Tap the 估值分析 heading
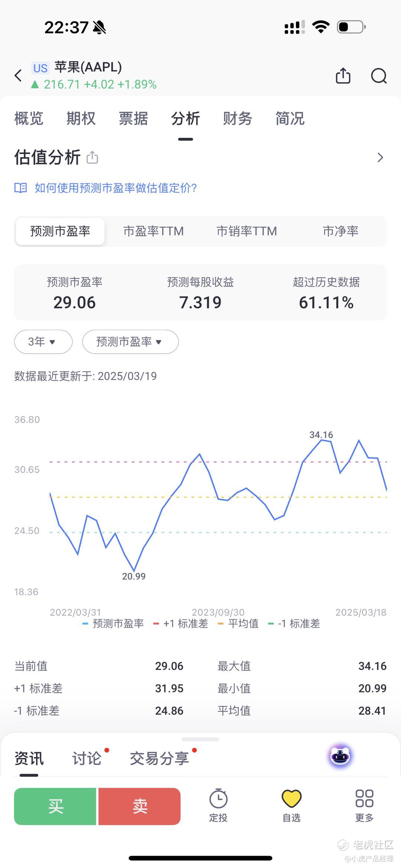 point(47,157)
